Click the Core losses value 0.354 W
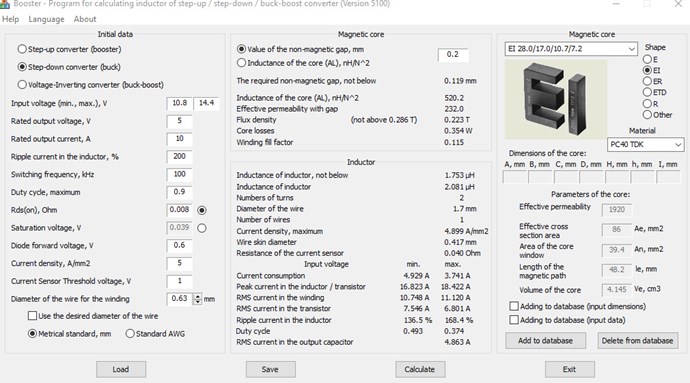This screenshot has width=690, height=383. 458,131
